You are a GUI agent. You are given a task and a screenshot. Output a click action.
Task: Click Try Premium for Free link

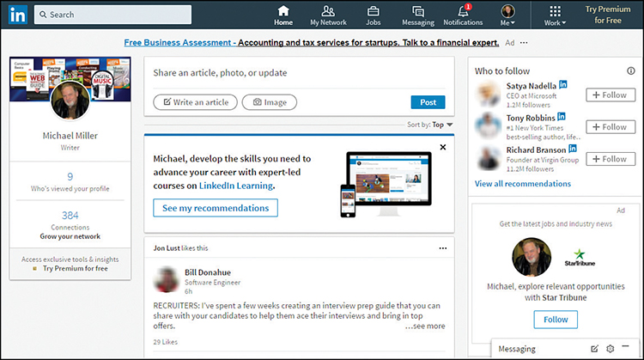(x=608, y=15)
